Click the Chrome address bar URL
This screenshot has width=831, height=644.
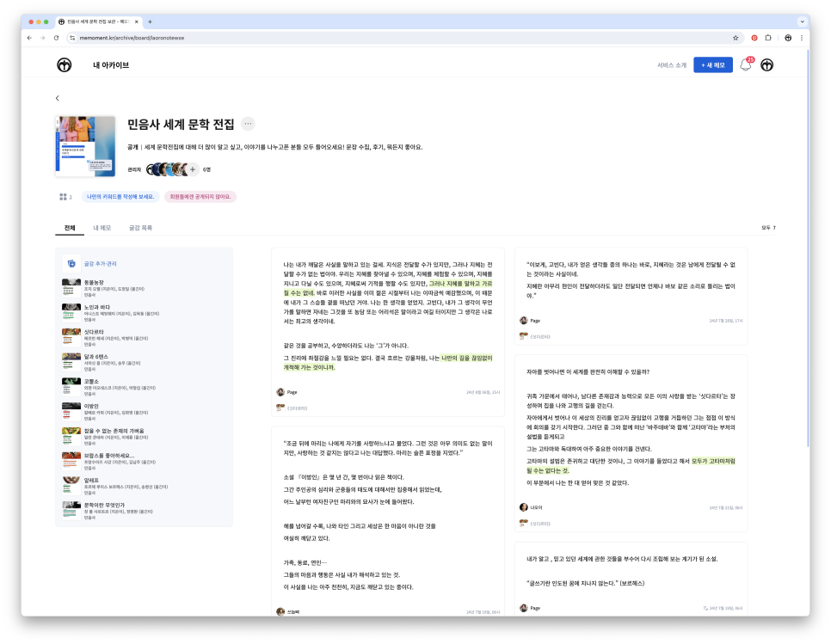(x=132, y=38)
